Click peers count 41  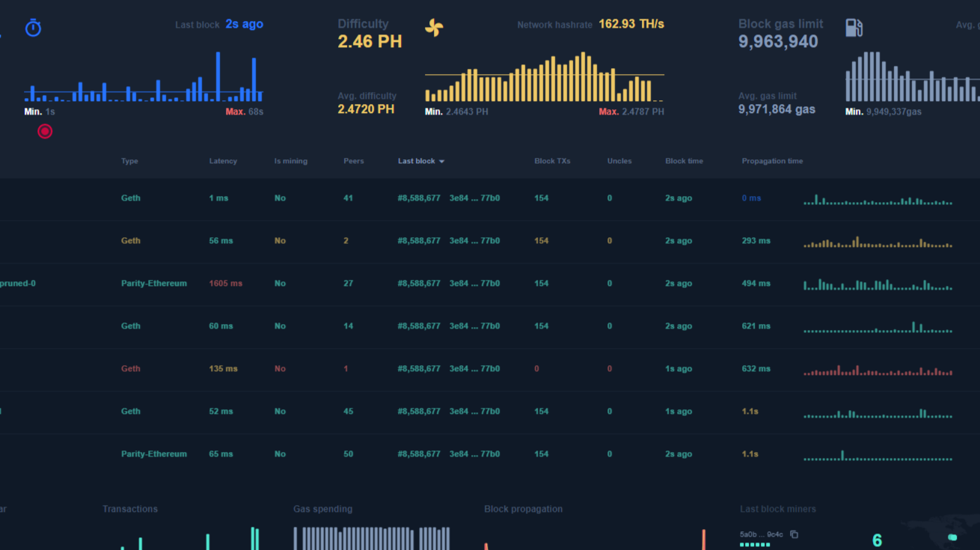click(348, 198)
